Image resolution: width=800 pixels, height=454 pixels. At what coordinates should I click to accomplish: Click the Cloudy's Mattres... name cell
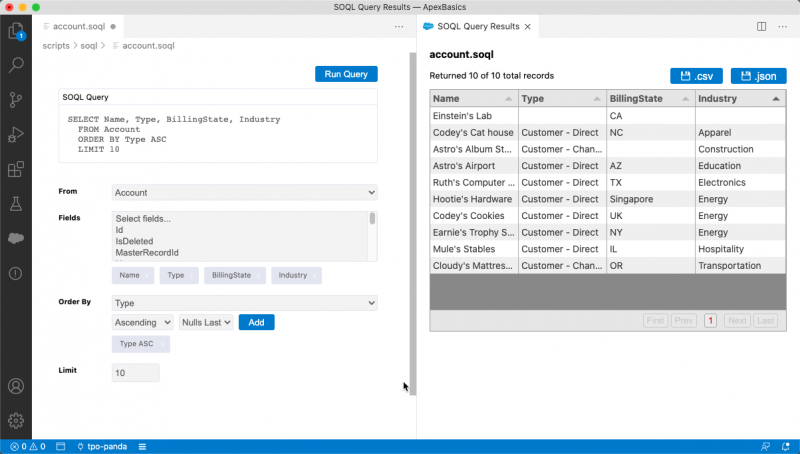pyautogui.click(x=474, y=266)
